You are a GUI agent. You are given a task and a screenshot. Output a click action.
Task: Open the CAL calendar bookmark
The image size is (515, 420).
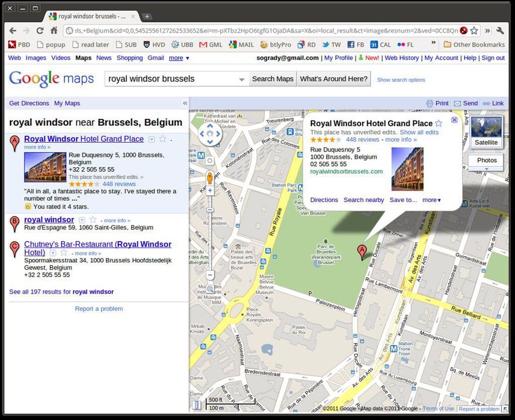380,44
